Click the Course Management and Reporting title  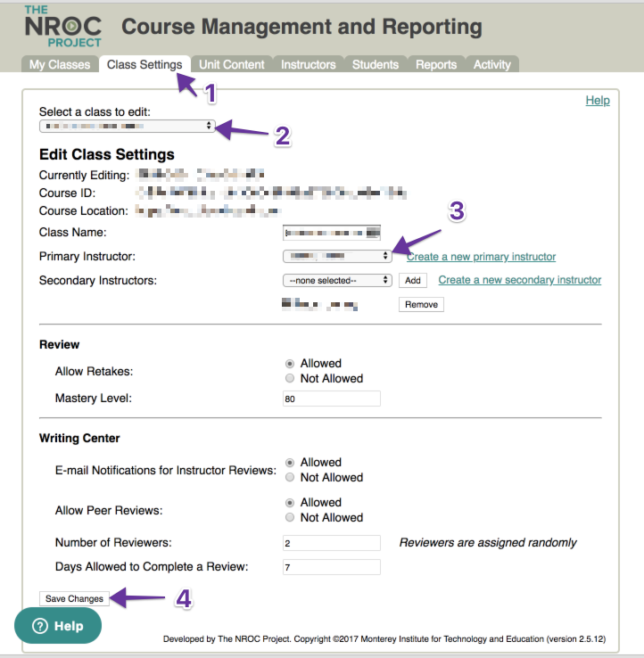pos(301,27)
